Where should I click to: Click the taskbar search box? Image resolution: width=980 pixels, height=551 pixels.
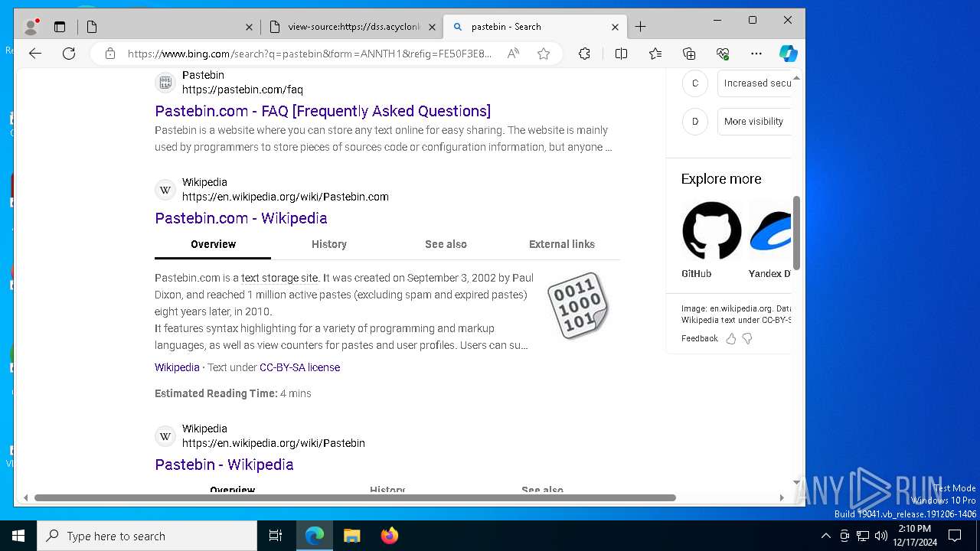pos(147,536)
